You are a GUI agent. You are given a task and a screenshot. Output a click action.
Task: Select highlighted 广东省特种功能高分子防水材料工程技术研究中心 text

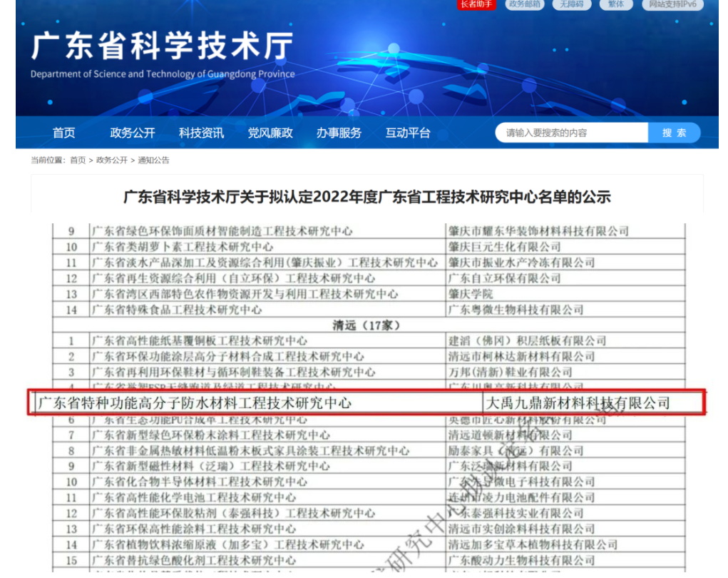pyautogui.click(x=195, y=403)
